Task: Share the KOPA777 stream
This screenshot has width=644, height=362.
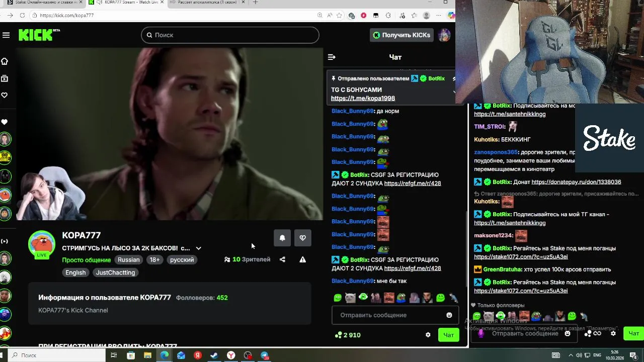Action: coord(282,259)
